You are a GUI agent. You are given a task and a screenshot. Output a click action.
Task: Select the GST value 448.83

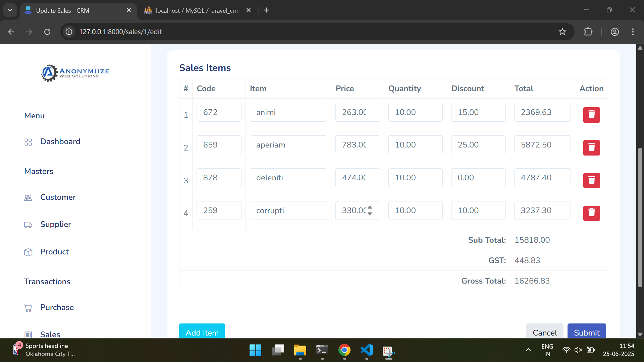527,260
